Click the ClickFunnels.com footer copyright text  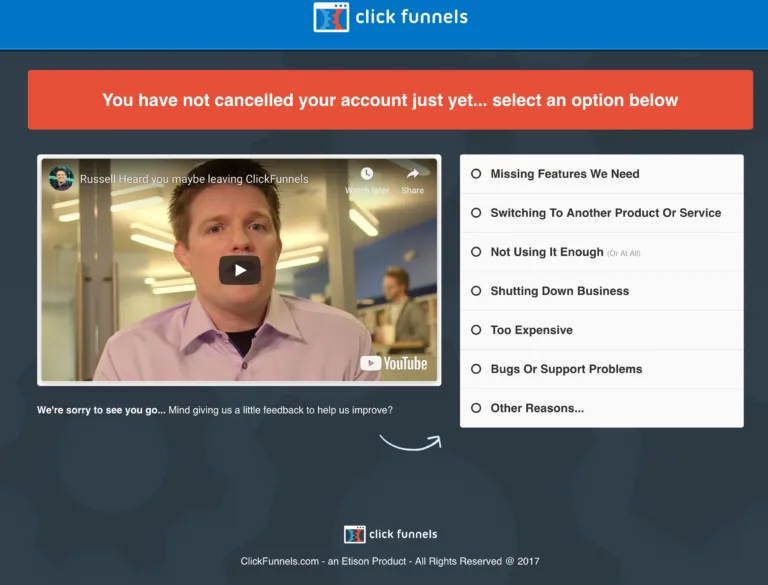(390, 561)
